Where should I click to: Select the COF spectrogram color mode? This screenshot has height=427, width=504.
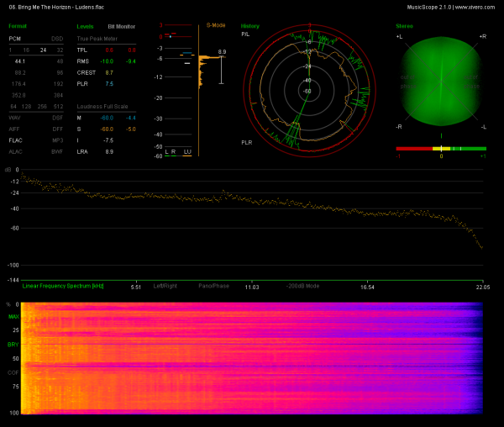click(13, 372)
